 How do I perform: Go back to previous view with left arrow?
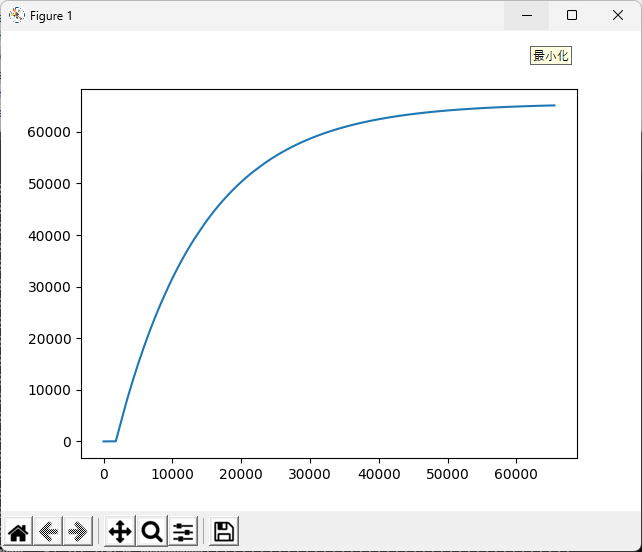click(x=48, y=531)
